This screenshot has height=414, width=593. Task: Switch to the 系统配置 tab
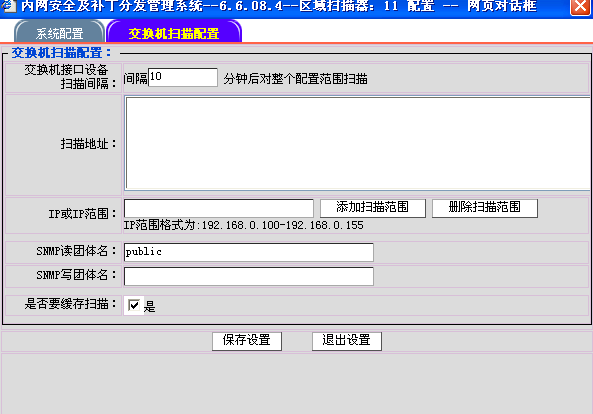[x=59, y=33]
